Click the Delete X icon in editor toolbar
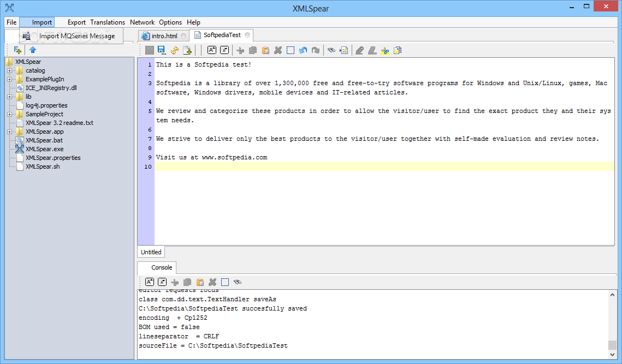 [x=278, y=50]
